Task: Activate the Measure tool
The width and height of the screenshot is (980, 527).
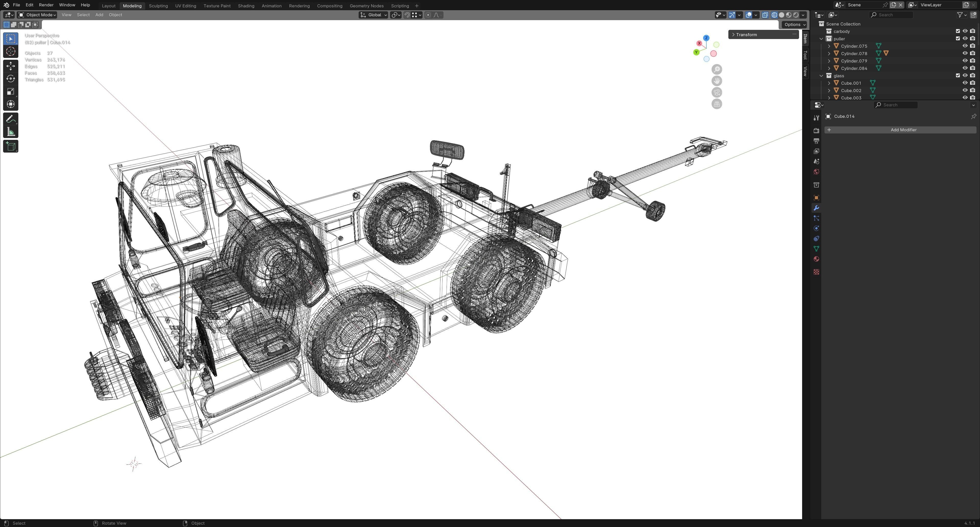Action: 11,132
